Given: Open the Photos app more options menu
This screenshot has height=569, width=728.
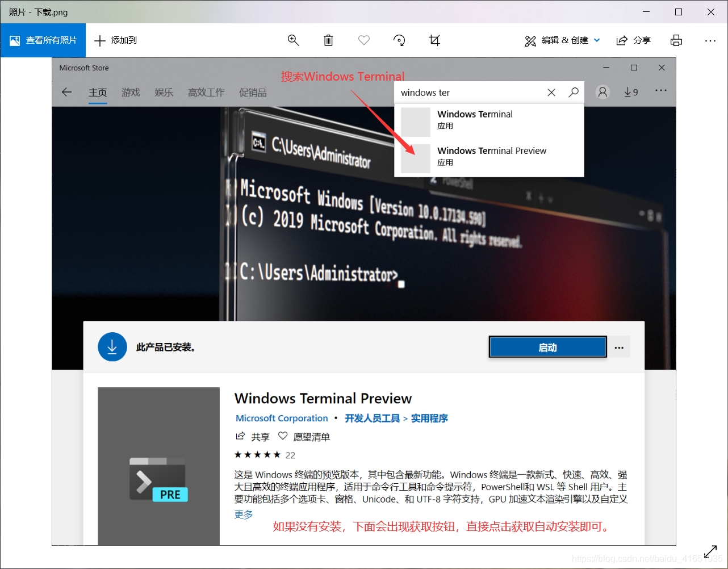Looking at the screenshot, I should [710, 40].
